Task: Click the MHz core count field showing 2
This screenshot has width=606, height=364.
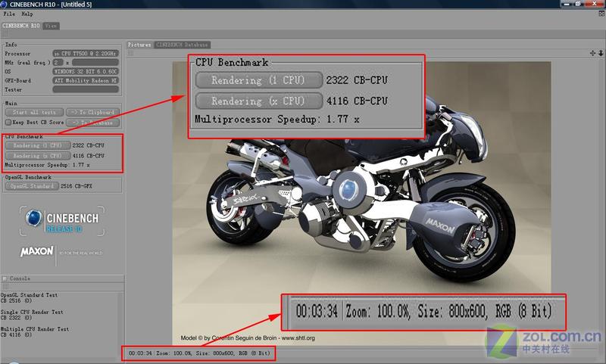Action: pyautogui.click(x=58, y=62)
